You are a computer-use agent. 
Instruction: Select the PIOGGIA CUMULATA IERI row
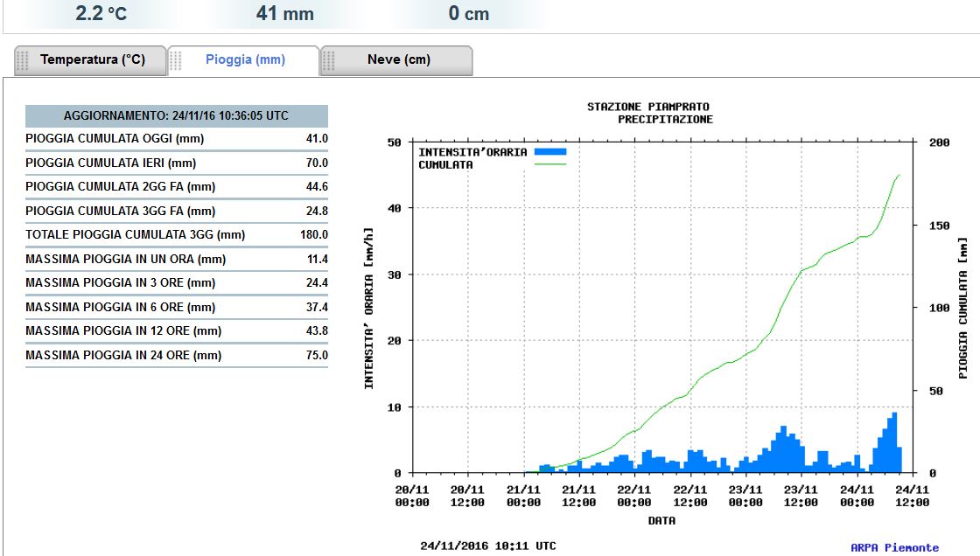tap(176, 163)
